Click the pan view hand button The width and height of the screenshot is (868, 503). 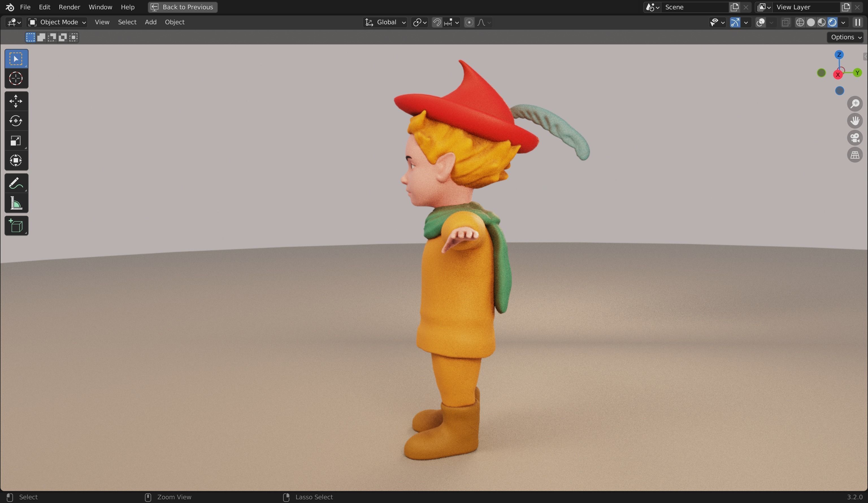[x=855, y=121]
